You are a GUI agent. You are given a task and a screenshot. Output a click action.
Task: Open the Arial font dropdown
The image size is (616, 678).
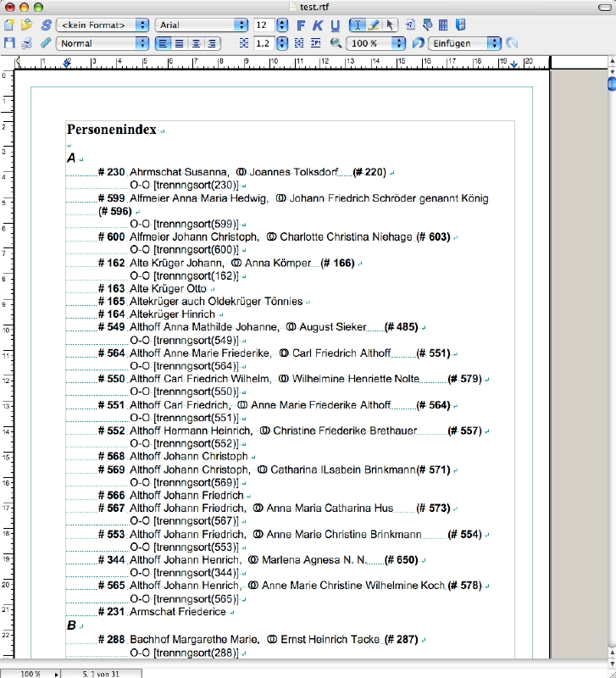click(202, 25)
